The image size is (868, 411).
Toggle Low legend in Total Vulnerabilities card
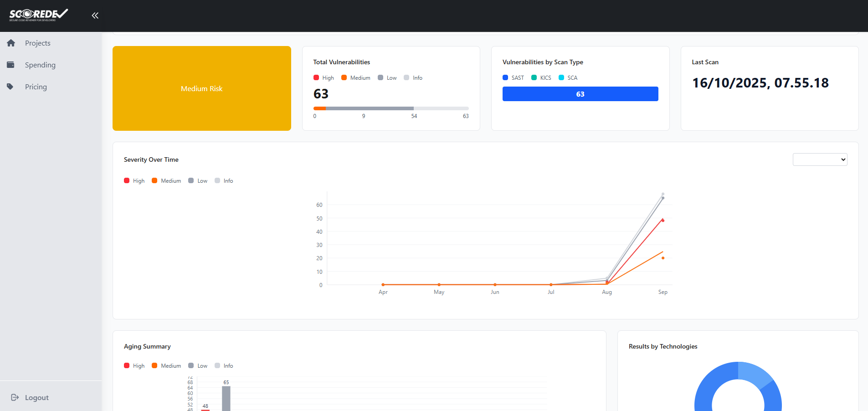coord(387,78)
